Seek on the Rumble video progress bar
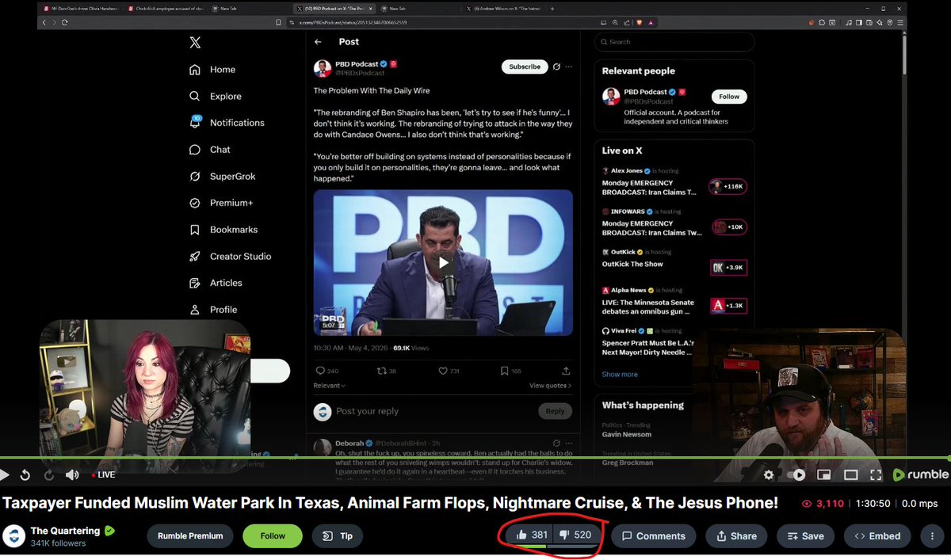Viewport: 951px width, 560px height. tap(475, 458)
